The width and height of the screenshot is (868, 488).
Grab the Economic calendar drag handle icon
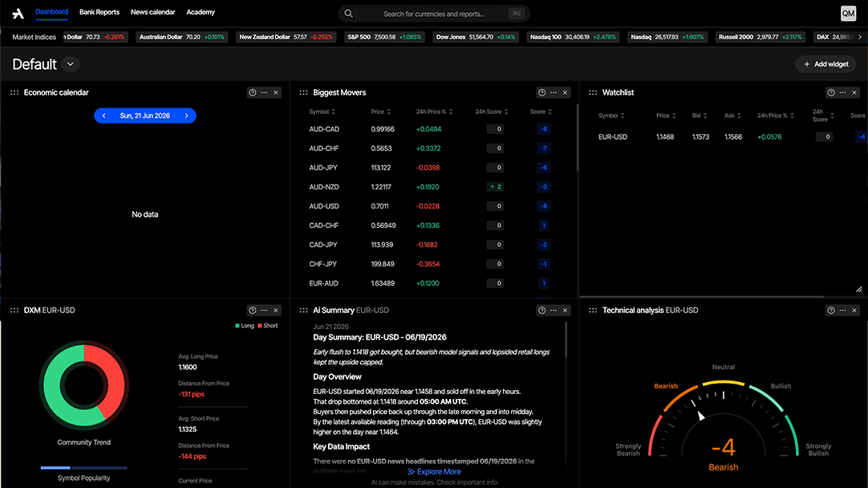tap(14, 92)
